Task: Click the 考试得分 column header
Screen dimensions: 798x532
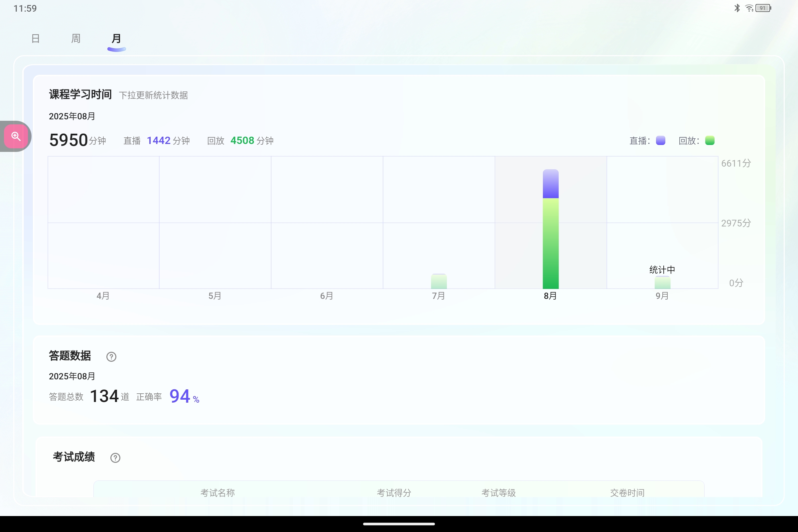Action: pos(394,493)
